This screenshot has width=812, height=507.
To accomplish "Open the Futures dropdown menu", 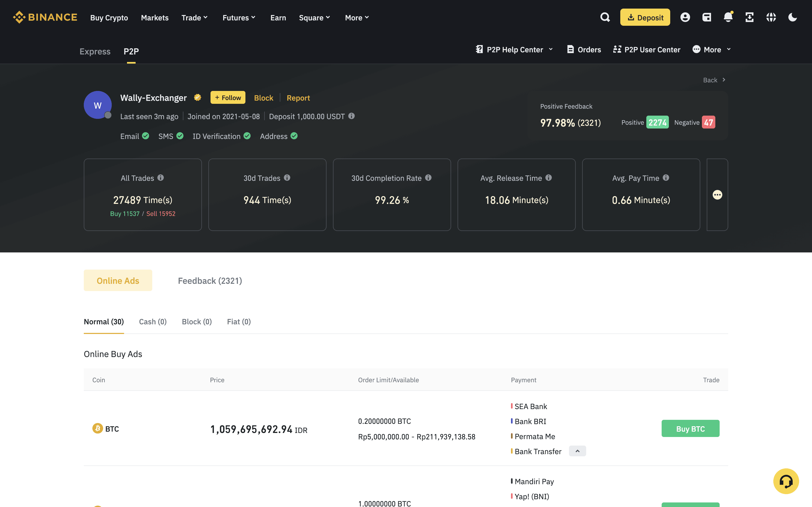I will (239, 17).
